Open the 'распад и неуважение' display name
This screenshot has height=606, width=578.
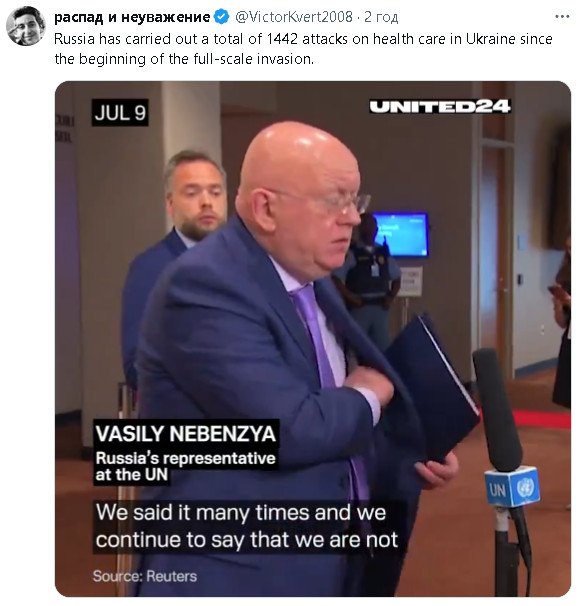click(132, 17)
